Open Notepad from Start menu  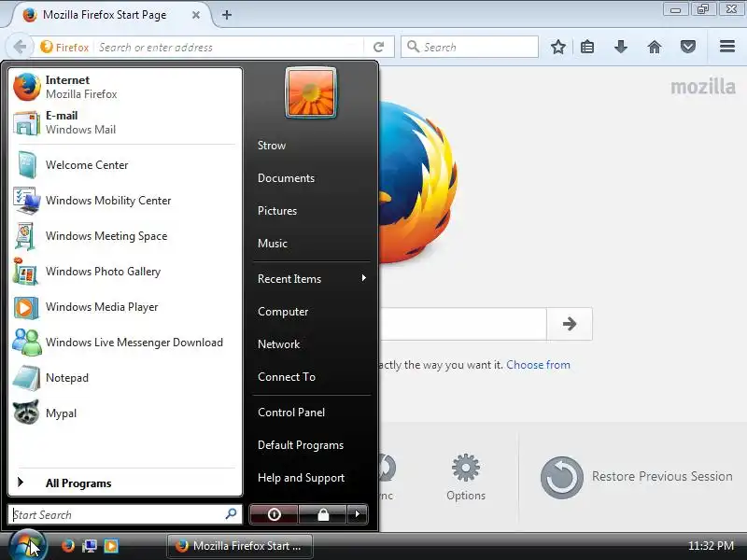point(125,378)
